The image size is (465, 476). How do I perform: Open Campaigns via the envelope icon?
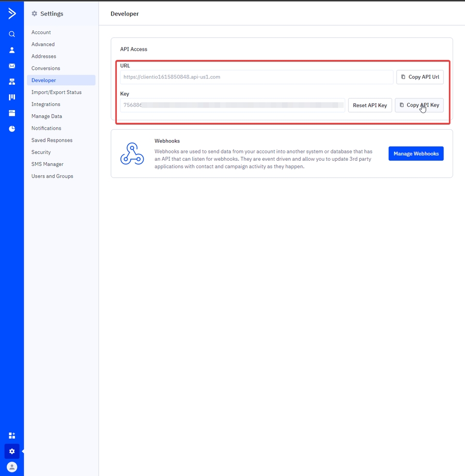[x=12, y=66]
